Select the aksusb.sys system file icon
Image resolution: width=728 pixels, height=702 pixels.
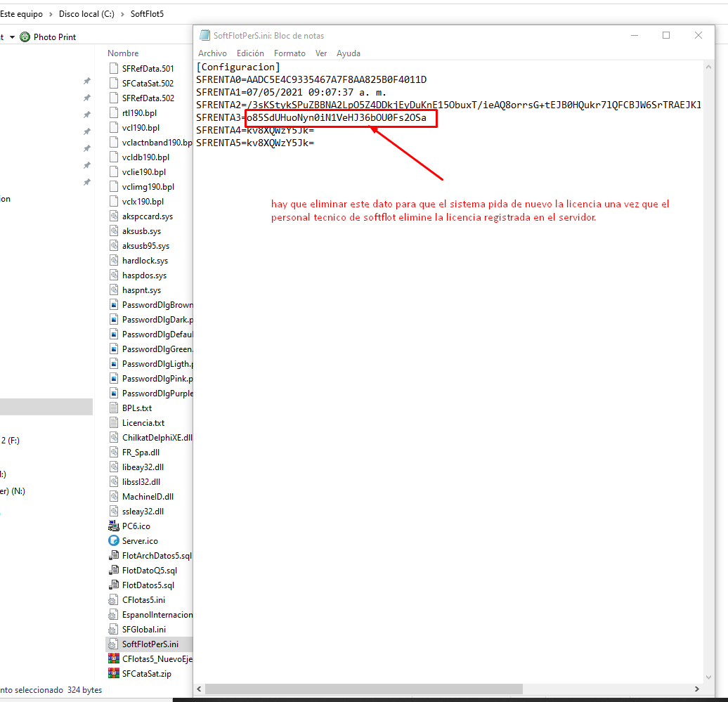click(114, 230)
